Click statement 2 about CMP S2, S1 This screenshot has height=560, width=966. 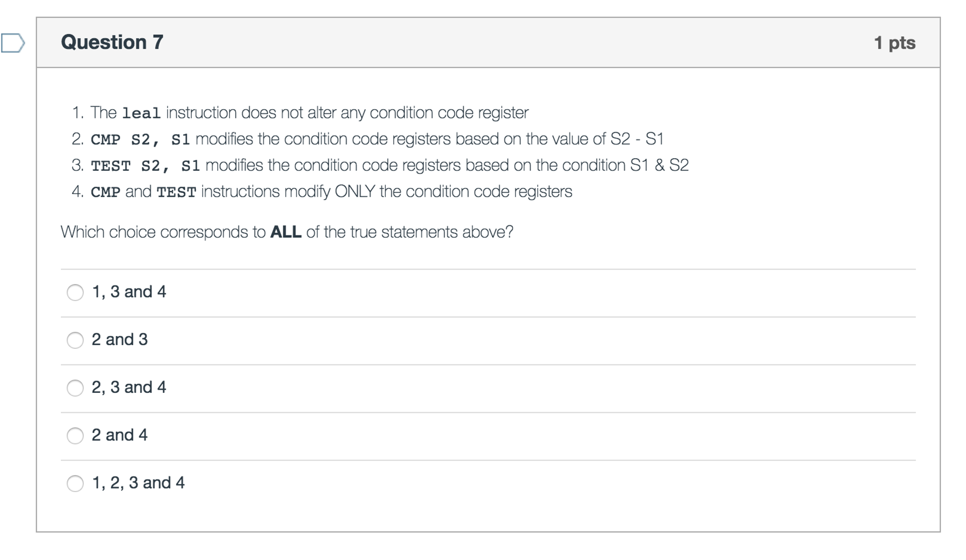click(x=377, y=139)
